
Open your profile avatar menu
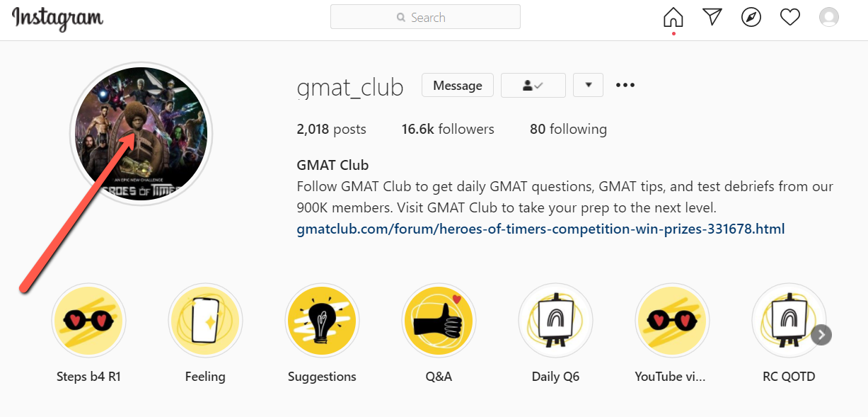(x=828, y=17)
